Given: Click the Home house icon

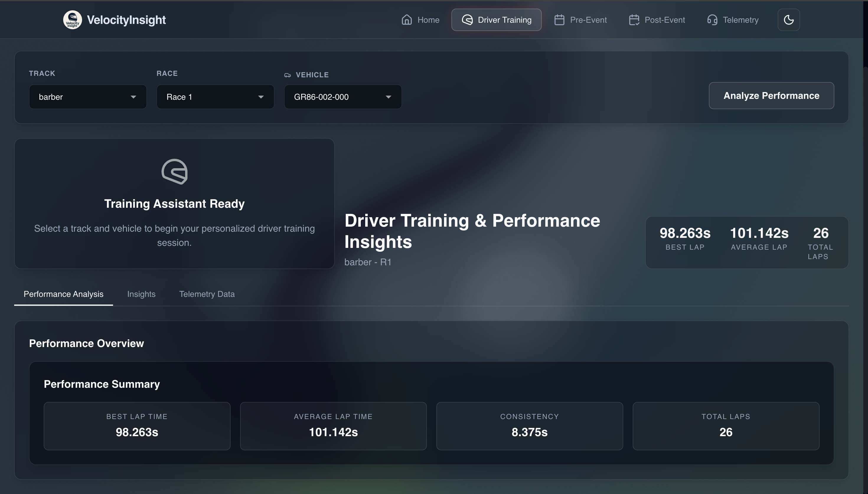Looking at the screenshot, I should tap(407, 20).
